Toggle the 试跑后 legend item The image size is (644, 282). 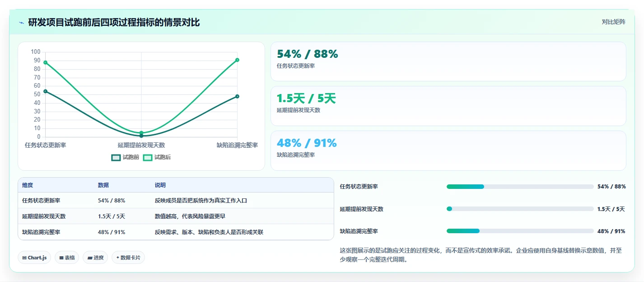click(x=157, y=157)
